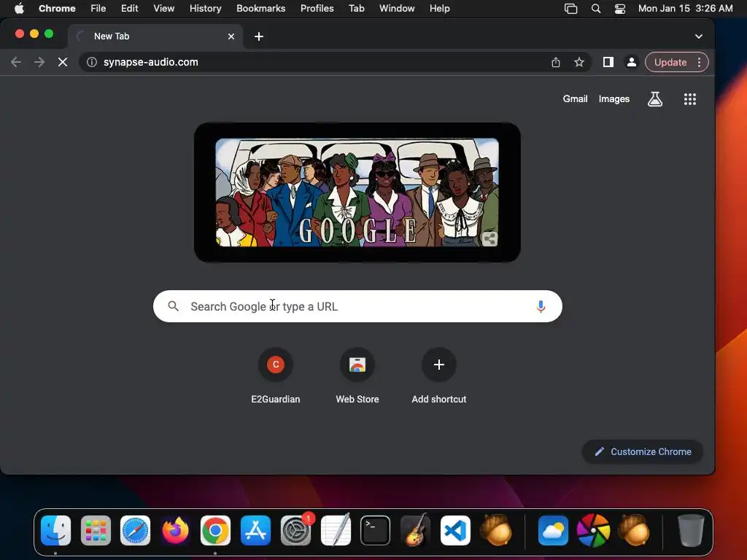747x560 pixels.
Task: Open Web Store shortcut
Action: pyautogui.click(x=357, y=376)
